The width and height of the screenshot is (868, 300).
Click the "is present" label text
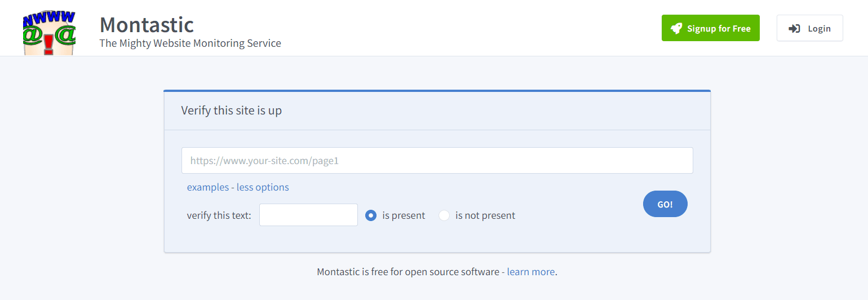point(404,215)
